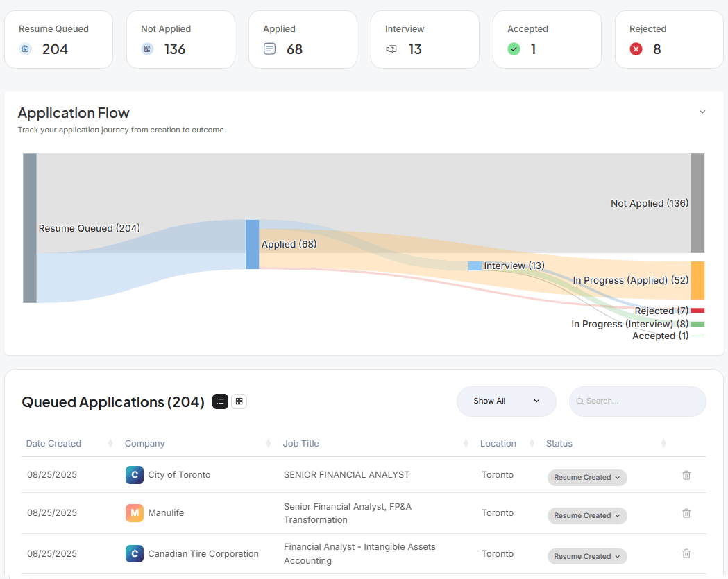The image size is (728, 579).
Task: Click sort arrows beside Company header
Action: click(x=268, y=444)
